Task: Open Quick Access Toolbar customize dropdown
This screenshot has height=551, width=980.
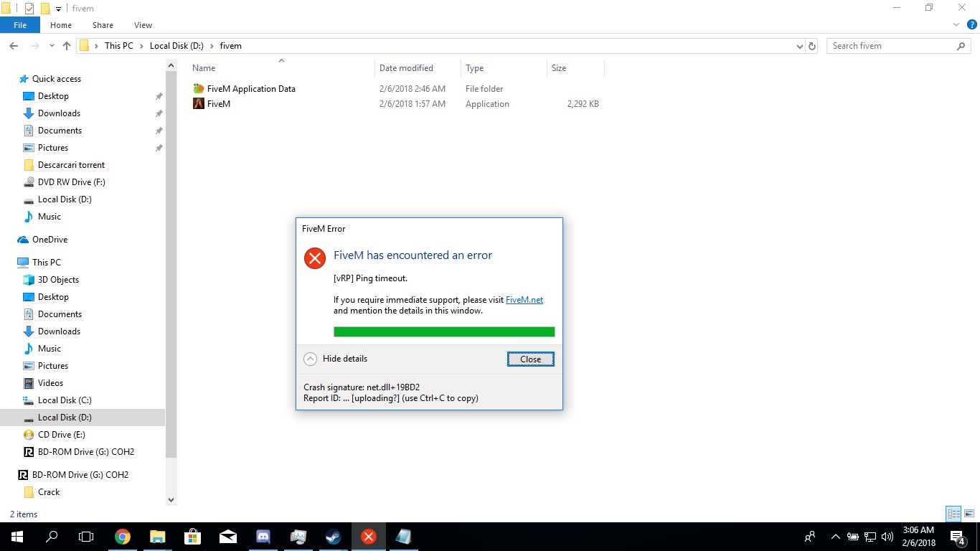Action: 58,9
